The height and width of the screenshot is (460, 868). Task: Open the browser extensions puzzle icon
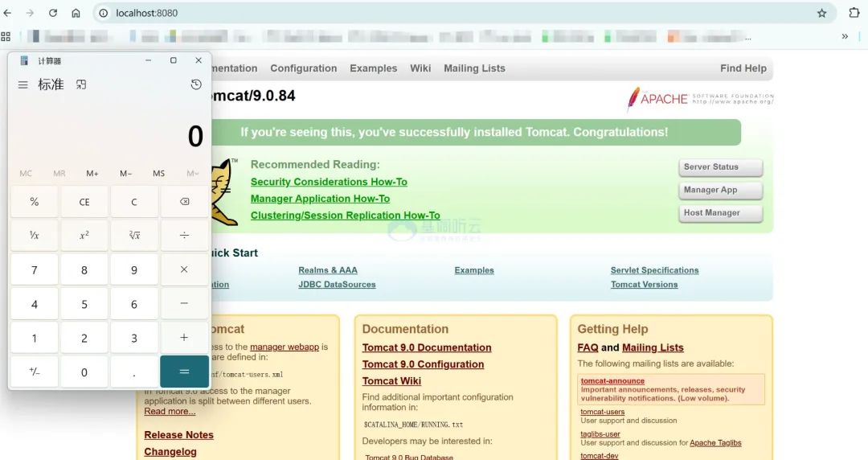854,13
